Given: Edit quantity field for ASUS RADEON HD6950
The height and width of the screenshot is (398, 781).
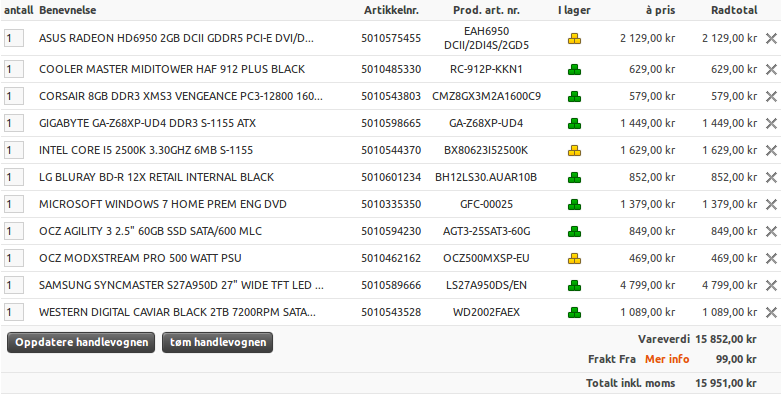Looking at the screenshot, I should coord(14,38).
